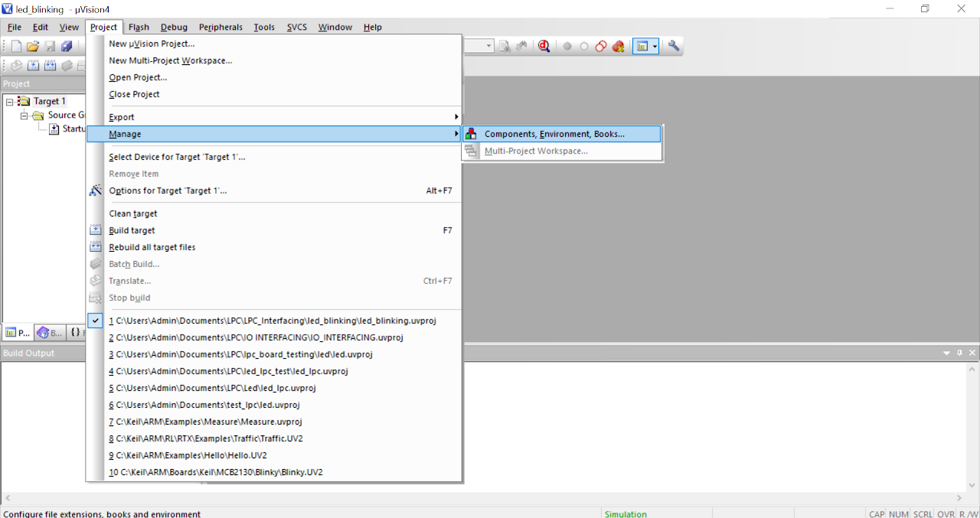Expand the Export submenu

pyautogui.click(x=274, y=117)
